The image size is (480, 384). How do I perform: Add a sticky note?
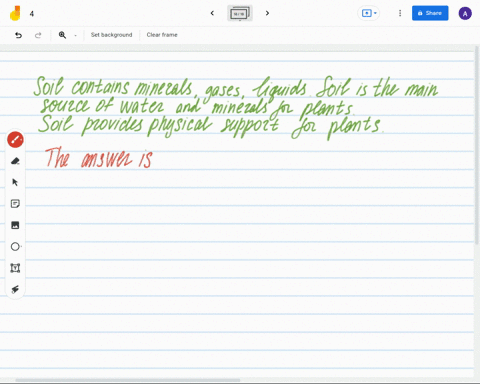15,204
